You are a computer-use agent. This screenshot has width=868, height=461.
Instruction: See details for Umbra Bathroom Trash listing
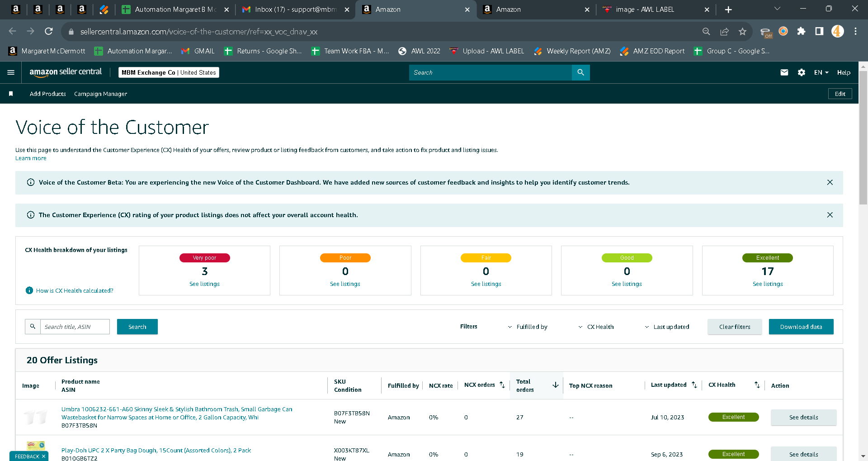pos(803,417)
